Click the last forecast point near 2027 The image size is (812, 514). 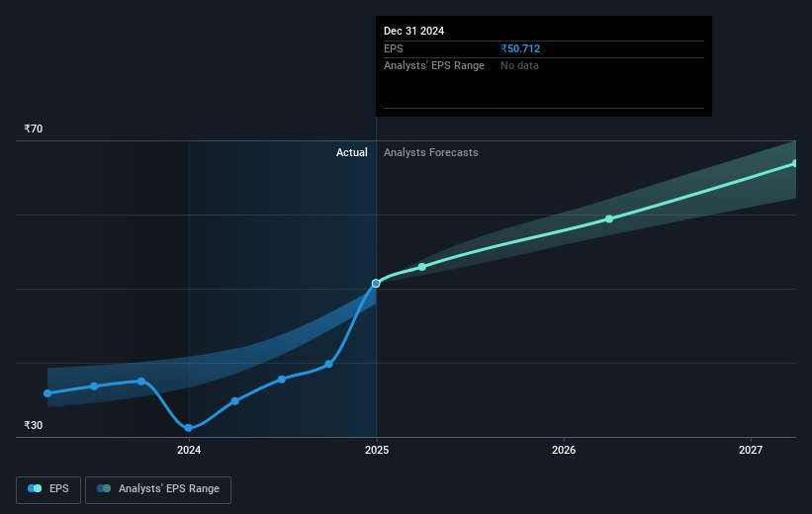pyautogui.click(x=795, y=163)
